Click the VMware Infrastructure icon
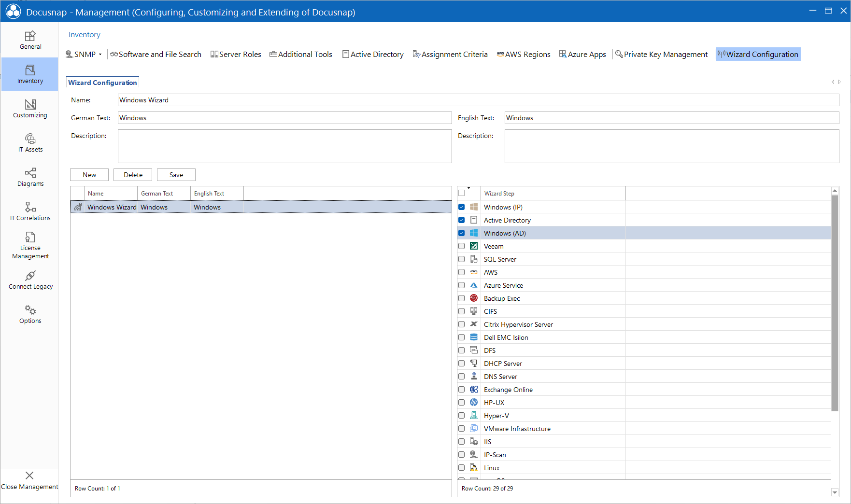The height and width of the screenshot is (504, 851). (x=474, y=429)
